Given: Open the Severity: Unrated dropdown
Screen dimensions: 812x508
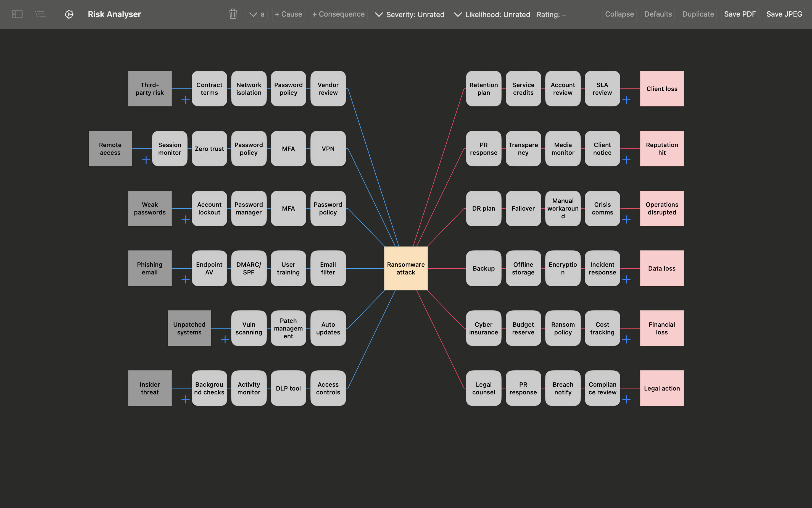Looking at the screenshot, I should click(410, 14).
